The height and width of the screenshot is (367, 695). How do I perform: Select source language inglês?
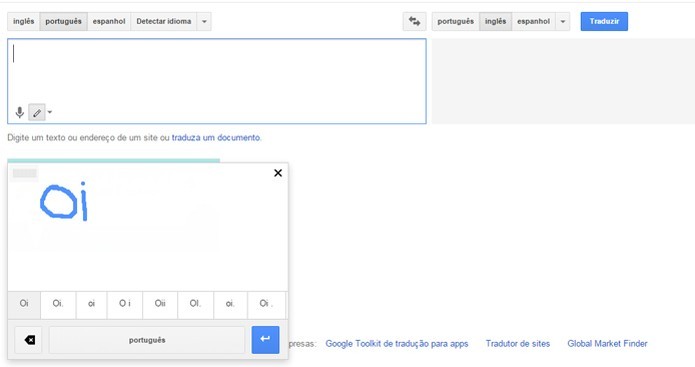pyautogui.click(x=23, y=21)
